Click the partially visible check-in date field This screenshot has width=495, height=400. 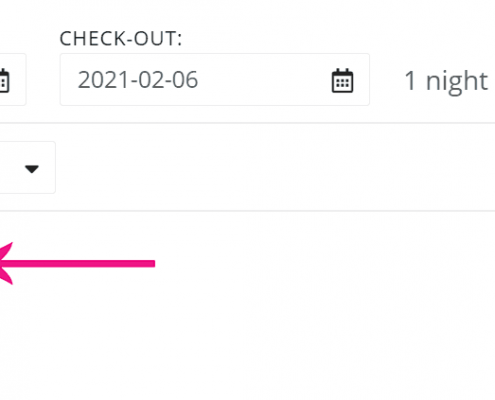click(x=13, y=80)
